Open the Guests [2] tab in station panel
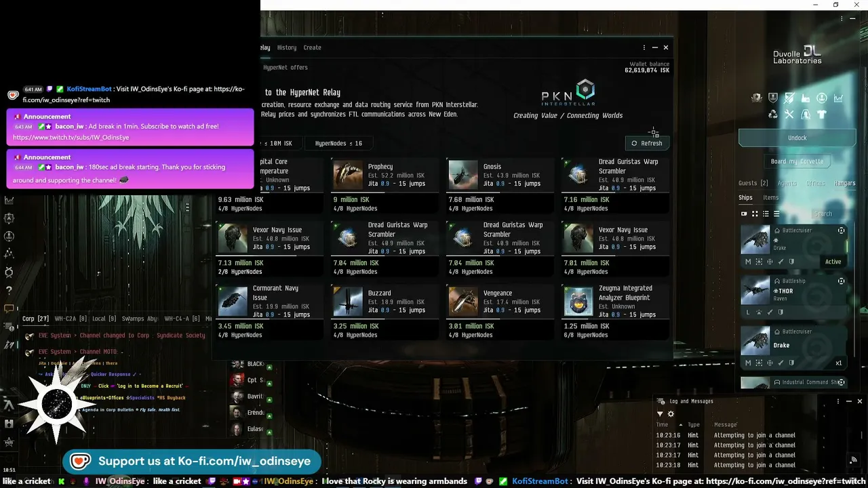Viewport: 868px width, 488px height. click(x=753, y=183)
